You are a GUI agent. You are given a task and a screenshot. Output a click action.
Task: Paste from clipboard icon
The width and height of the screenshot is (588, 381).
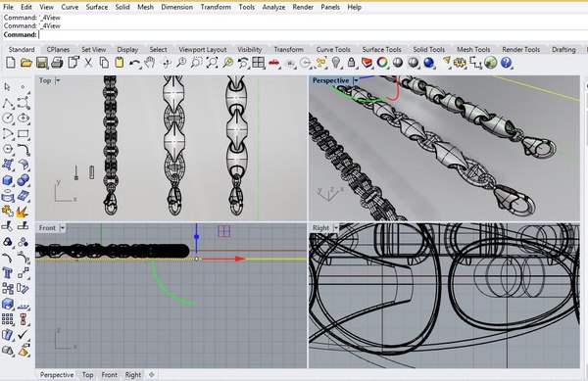[x=120, y=63]
